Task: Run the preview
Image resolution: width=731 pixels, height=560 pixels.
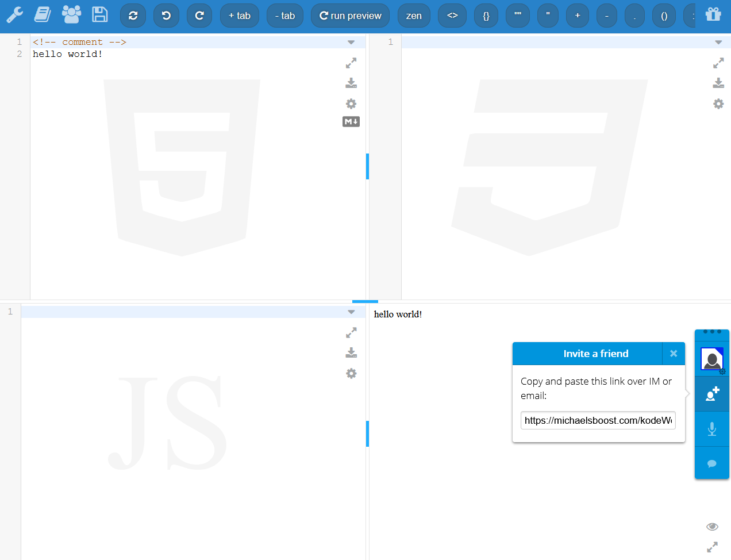Action: (351, 16)
